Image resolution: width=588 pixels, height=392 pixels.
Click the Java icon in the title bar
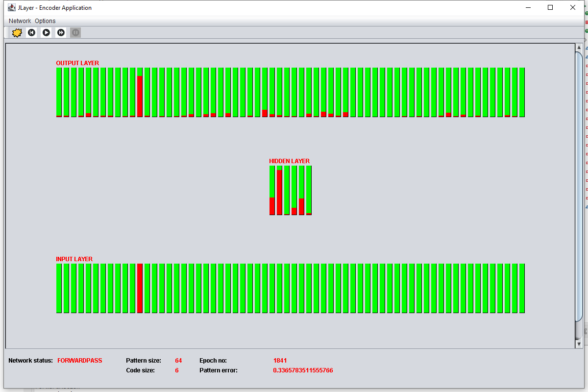click(x=12, y=7)
